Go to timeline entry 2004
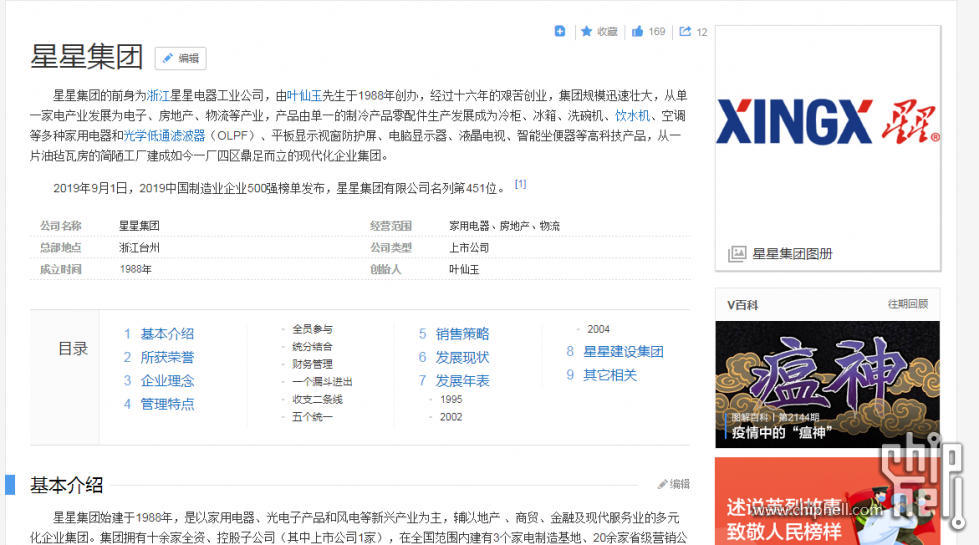This screenshot has height=545, width=979. [x=598, y=329]
